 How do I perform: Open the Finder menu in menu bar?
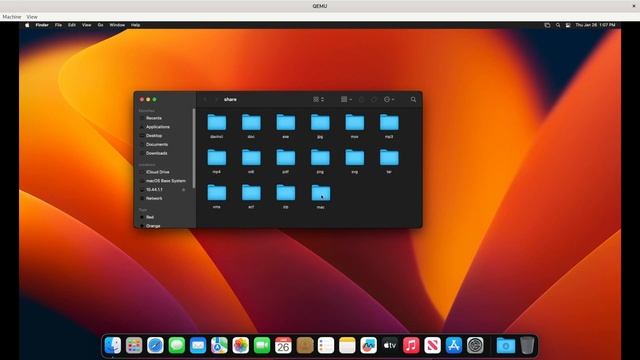pyautogui.click(x=42, y=25)
